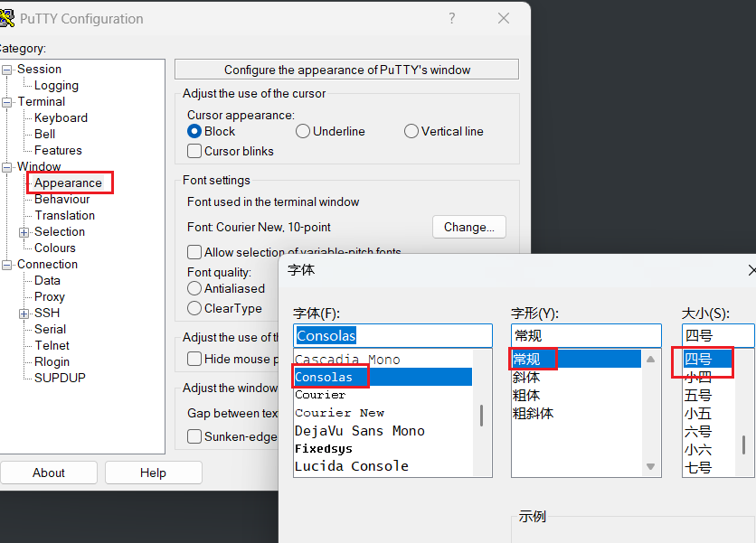Collapse the Connection tree node

pyautogui.click(x=6, y=265)
